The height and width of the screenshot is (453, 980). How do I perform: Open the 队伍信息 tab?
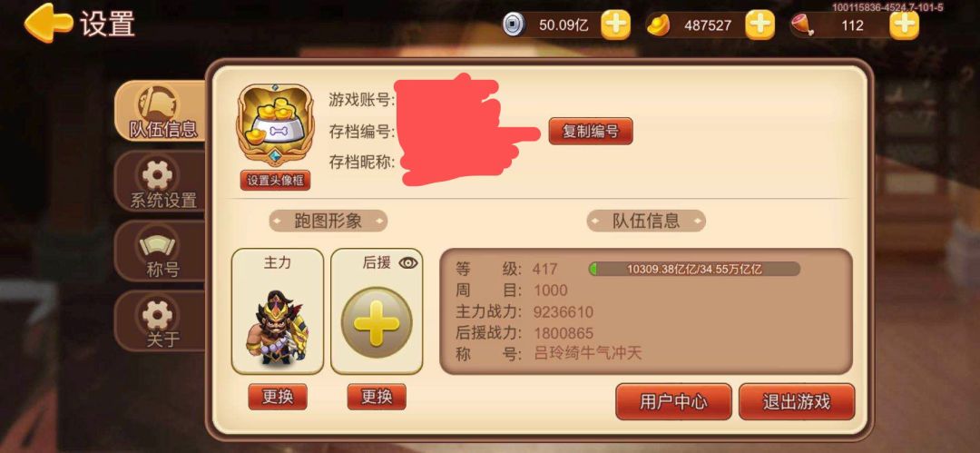coord(162,112)
